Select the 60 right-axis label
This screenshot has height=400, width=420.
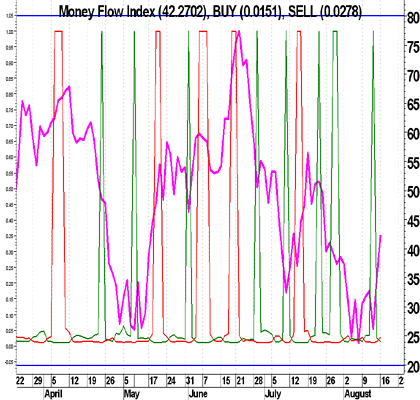tap(413, 134)
